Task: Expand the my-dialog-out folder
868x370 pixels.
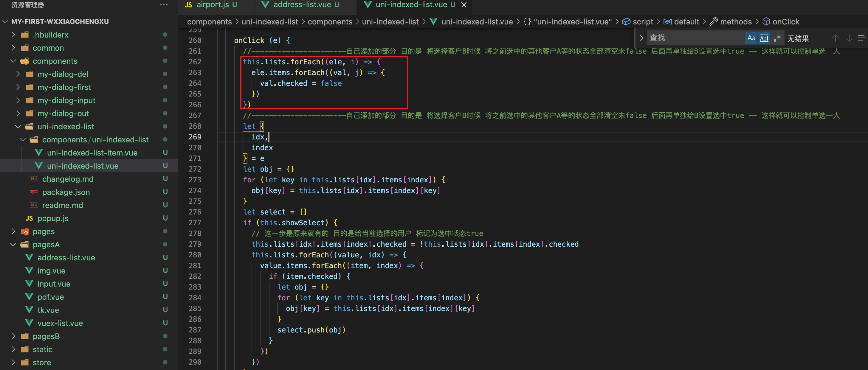Action: (x=63, y=114)
